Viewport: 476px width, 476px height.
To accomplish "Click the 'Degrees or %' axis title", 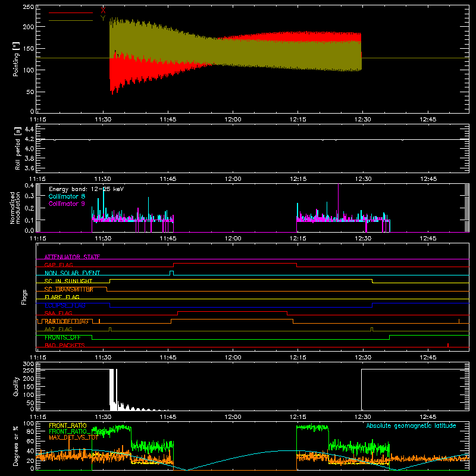I will [x=16, y=446].
